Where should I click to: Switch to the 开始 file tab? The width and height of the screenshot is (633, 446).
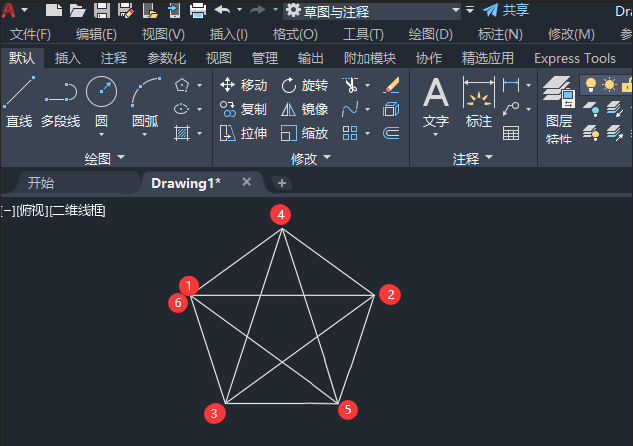41,183
